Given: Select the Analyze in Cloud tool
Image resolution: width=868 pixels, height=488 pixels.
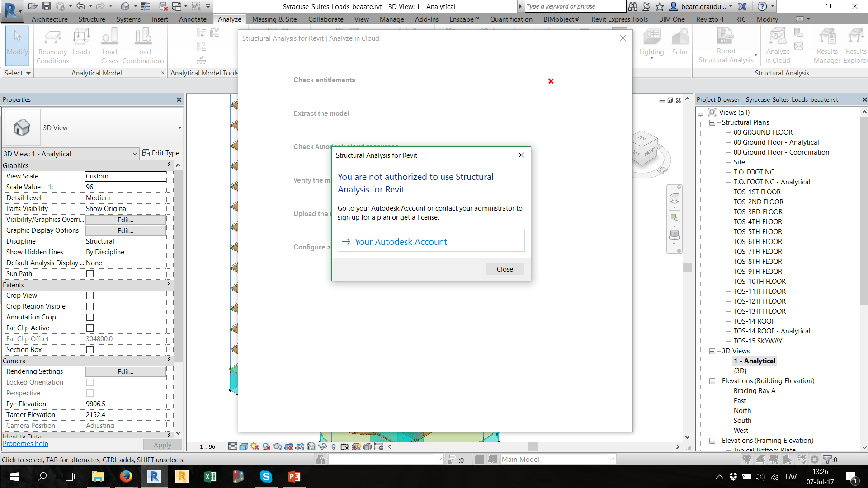Looking at the screenshot, I should pyautogui.click(x=777, y=44).
